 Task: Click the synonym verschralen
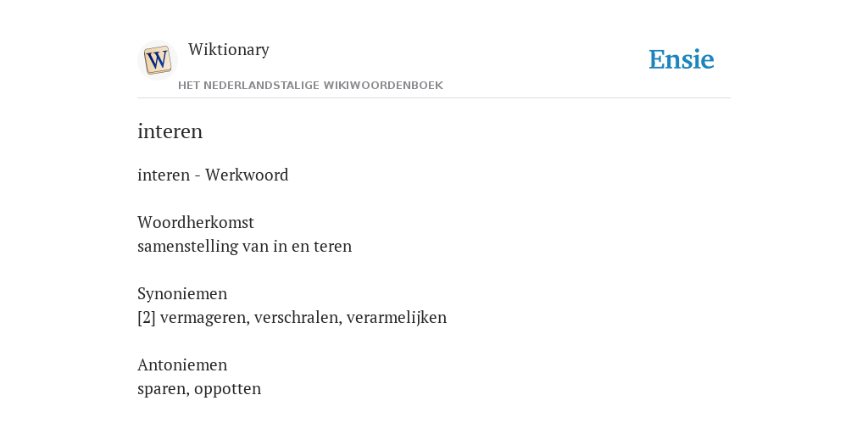pyautogui.click(x=298, y=318)
